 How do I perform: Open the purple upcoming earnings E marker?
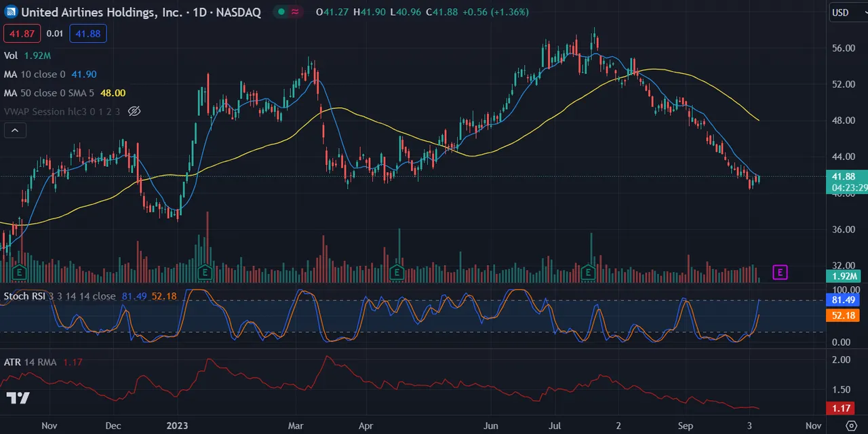click(x=780, y=273)
